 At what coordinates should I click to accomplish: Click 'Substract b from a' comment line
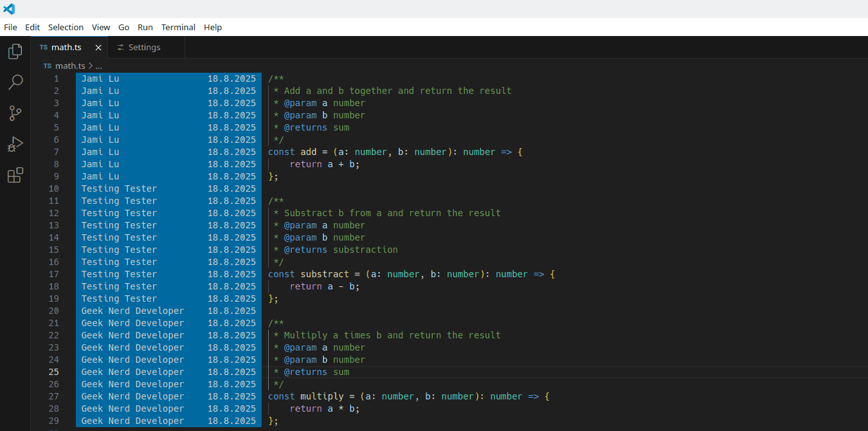pyautogui.click(x=387, y=213)
